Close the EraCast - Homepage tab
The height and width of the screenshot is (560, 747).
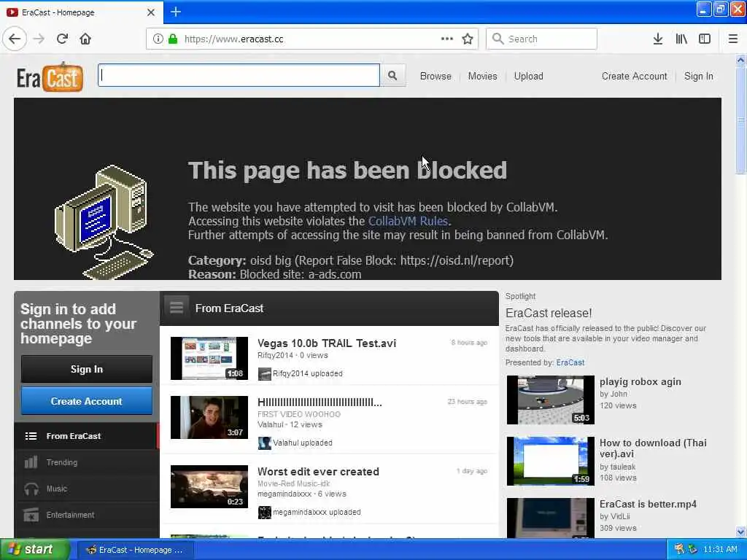[150, 12]
